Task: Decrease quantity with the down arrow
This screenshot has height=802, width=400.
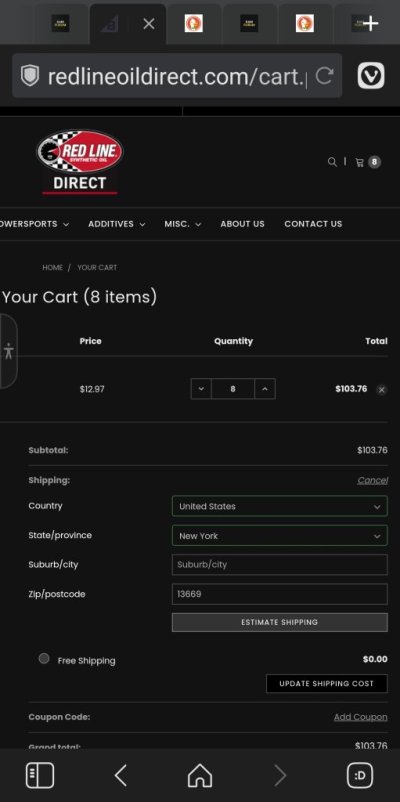Action: pyautogui.click(x=201, y=389)
